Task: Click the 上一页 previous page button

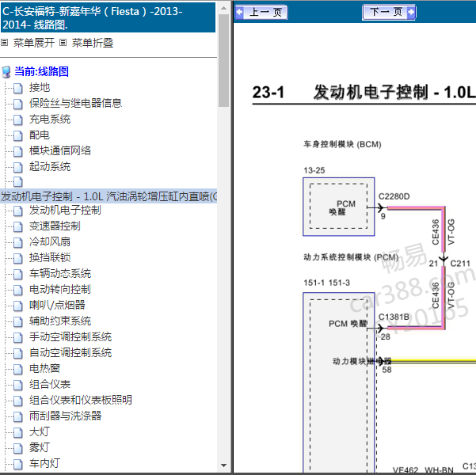Action: [261, 12]
